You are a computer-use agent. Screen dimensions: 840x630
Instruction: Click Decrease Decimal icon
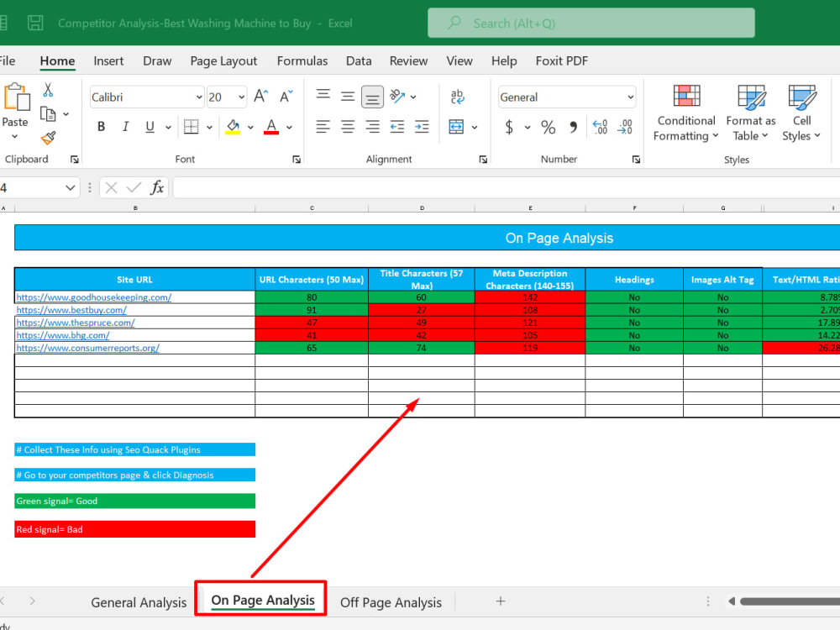coord(625,127)
